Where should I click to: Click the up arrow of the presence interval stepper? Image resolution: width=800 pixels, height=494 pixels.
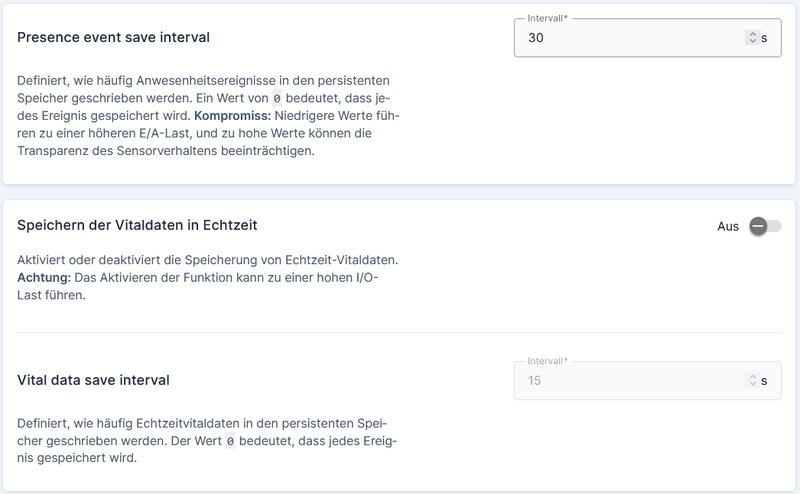point(752,34)
